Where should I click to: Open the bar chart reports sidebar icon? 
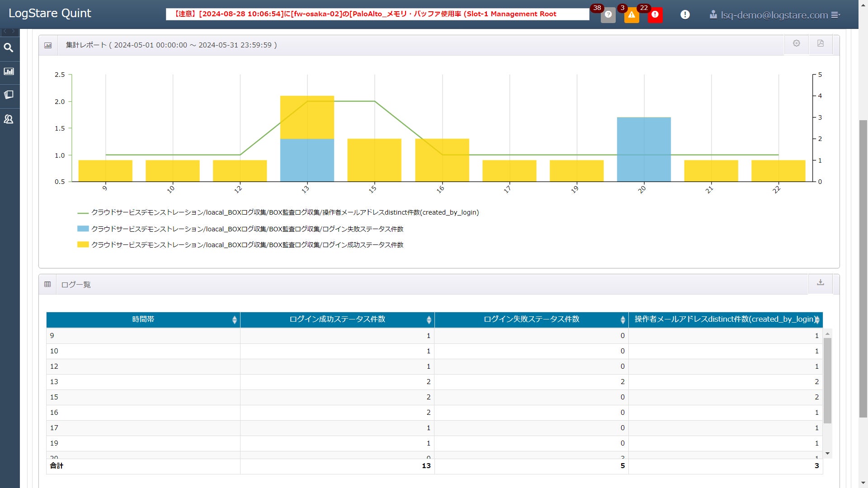tap(9, 71)
